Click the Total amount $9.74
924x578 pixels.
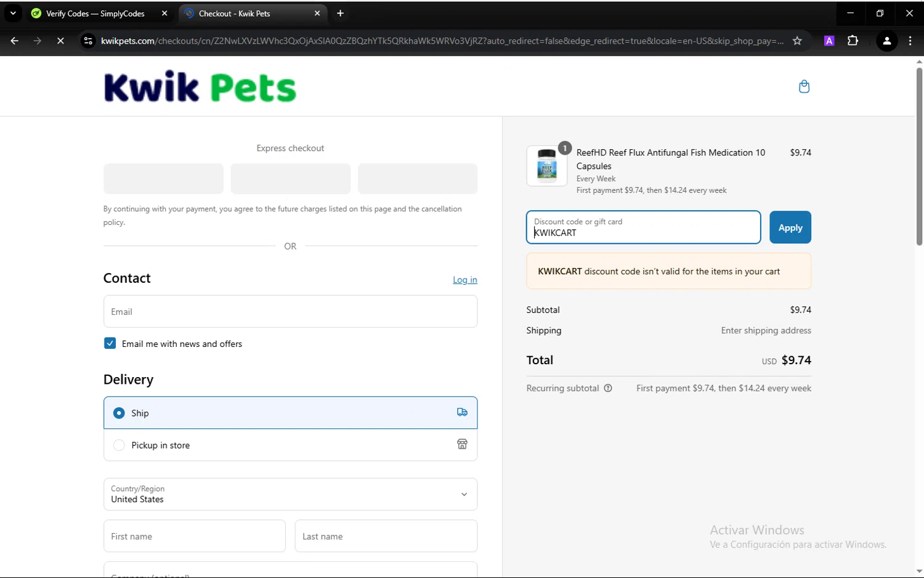(796, 360)
